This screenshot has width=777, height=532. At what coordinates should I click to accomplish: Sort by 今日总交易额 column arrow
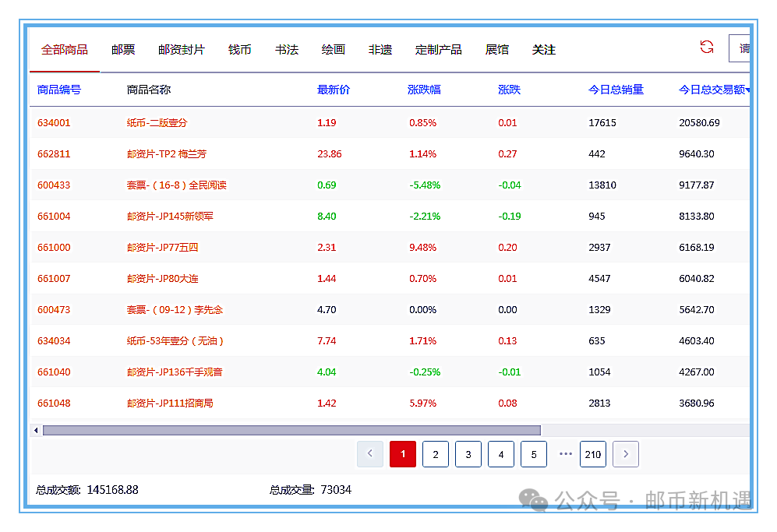(x=748, y=90)
